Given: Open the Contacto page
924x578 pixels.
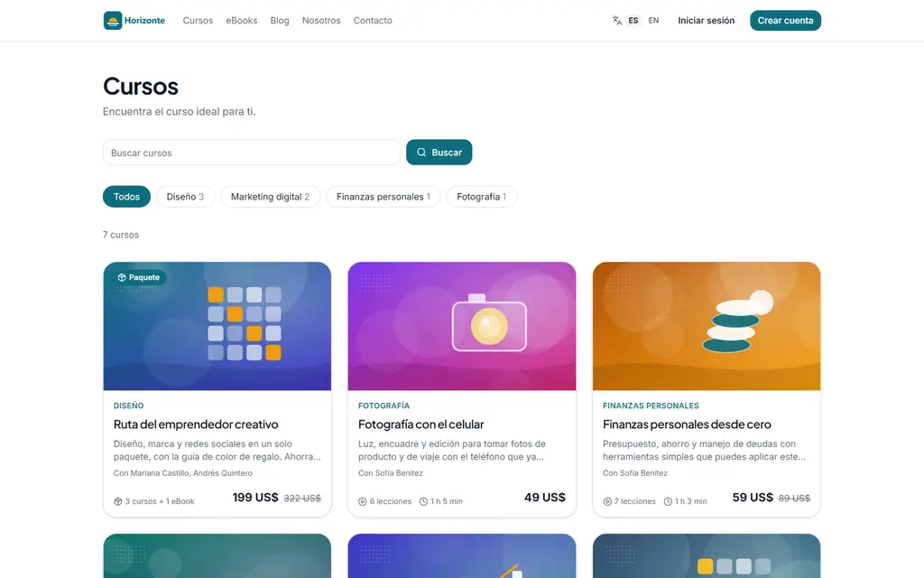Looking at the screenshot, I should [373, 21].
